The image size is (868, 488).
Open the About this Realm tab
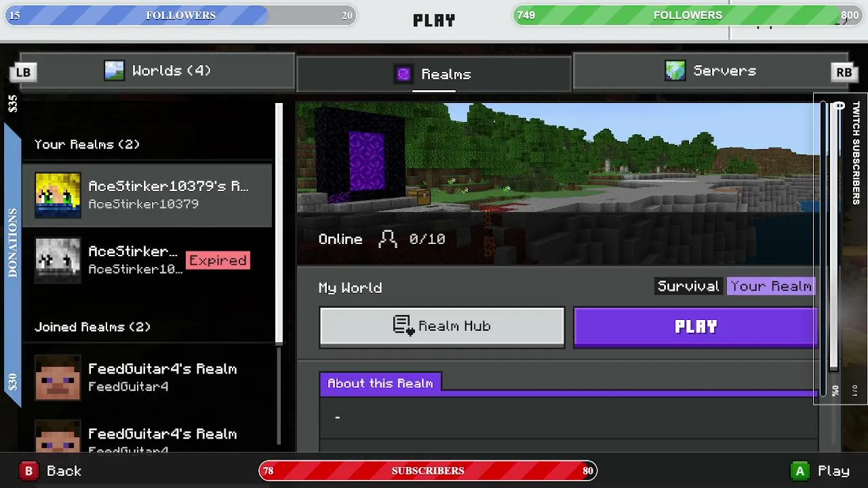click(380, 383)
